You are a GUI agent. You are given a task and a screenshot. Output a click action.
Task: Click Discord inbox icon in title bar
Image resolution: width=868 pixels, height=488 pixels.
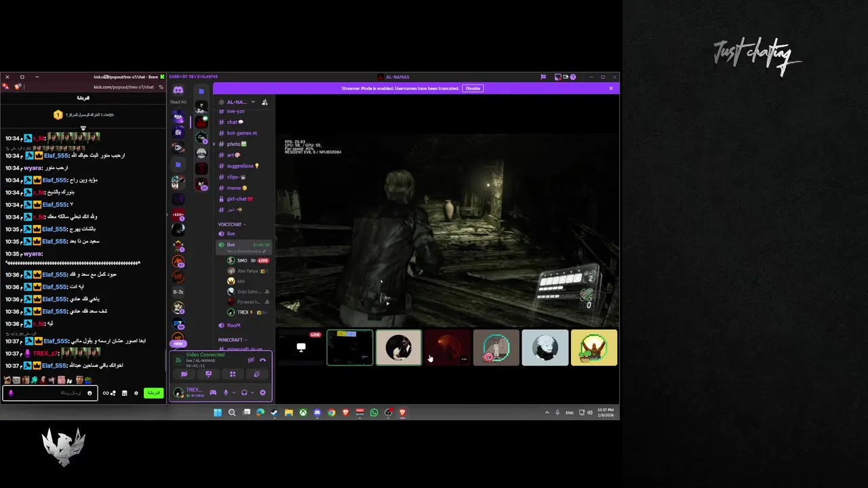click(x=557, y=77)
